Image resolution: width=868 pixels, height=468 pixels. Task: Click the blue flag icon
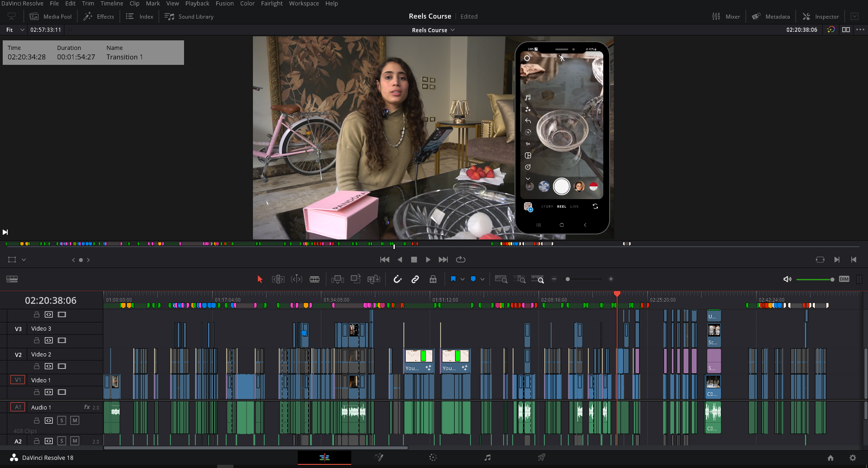[453, 279]
